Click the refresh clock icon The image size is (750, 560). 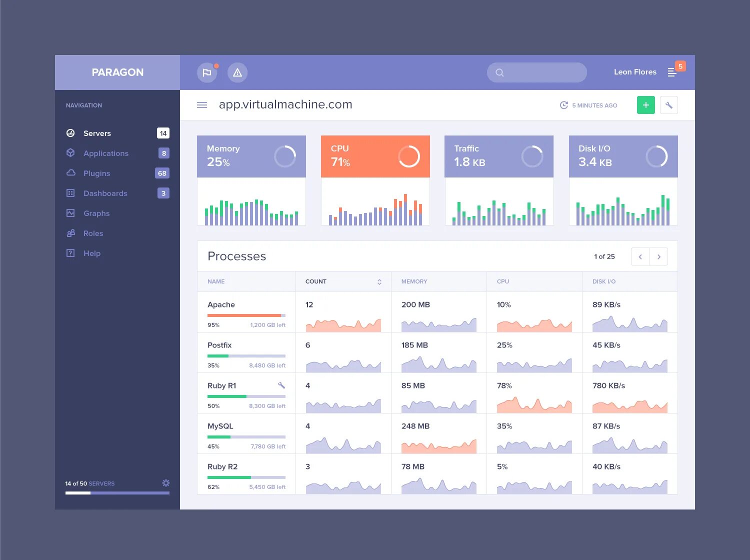coord(563,105)
